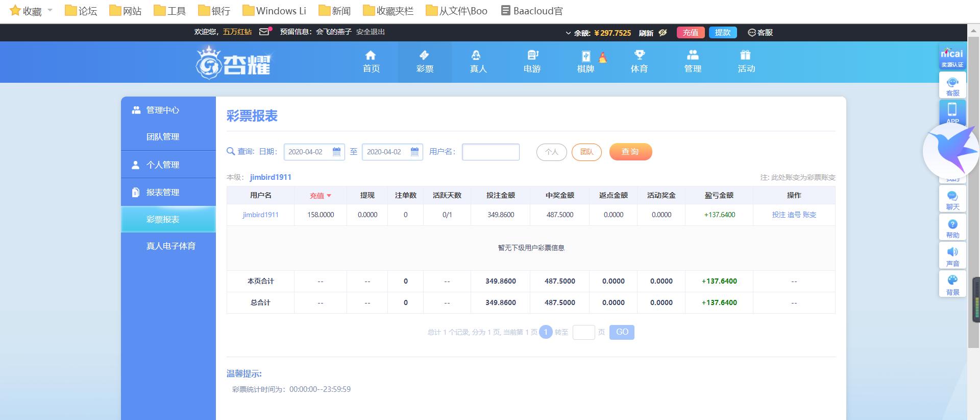This screenshot has height=420, width=980.
Task: Click the 用户名 username input field
Action: 491,152
